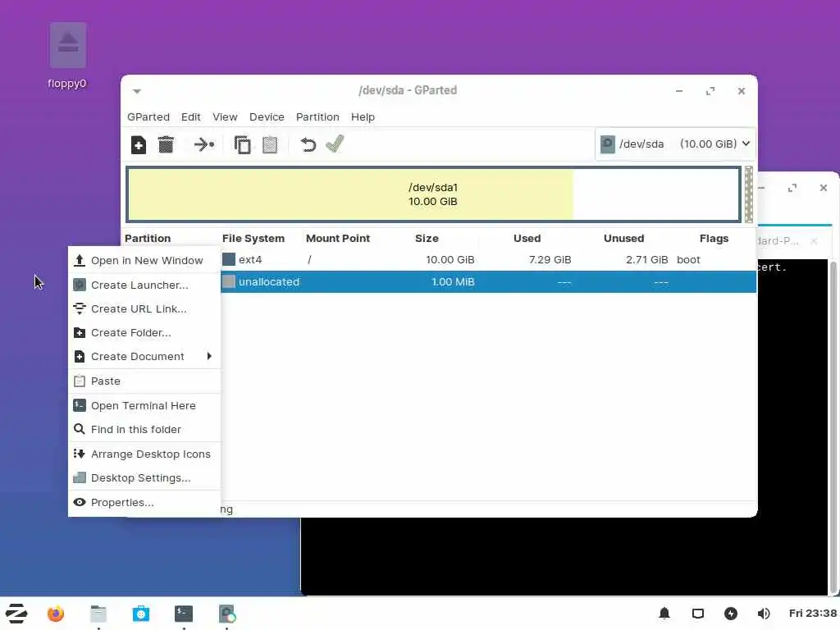Click the terminal window scrollbar
This screenshot has width=840, height=630.
coord(833,426)
